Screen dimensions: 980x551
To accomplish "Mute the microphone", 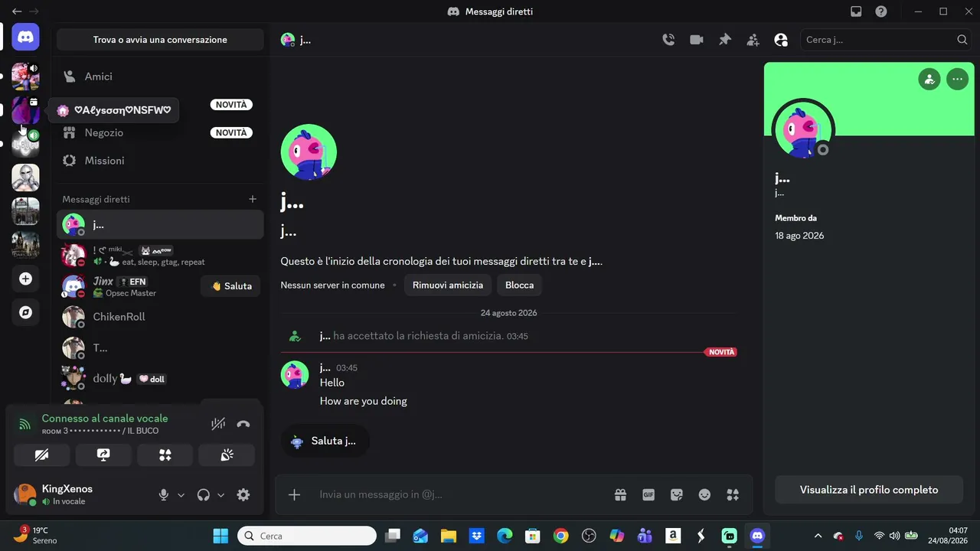I will (x=163, y=495).
